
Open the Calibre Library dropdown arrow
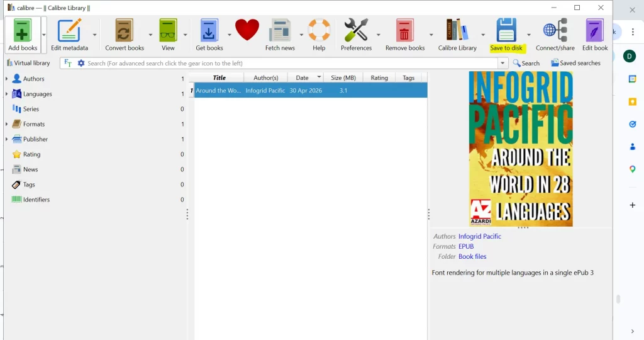[x=483, y=35]
